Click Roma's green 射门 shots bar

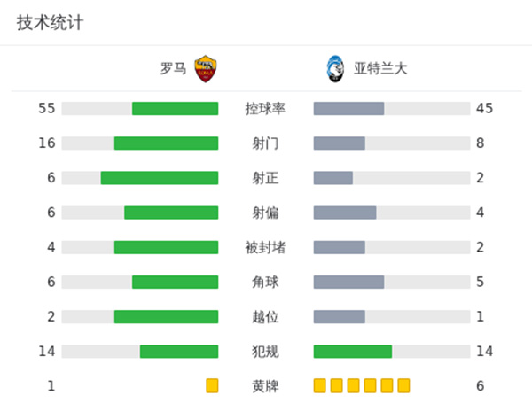point(166,143)
